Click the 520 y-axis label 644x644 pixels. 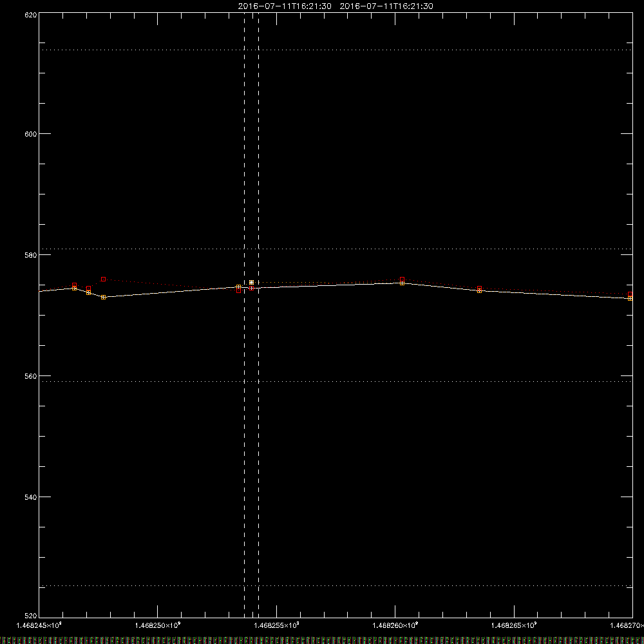pyautogui.click(x=31, y=616)
